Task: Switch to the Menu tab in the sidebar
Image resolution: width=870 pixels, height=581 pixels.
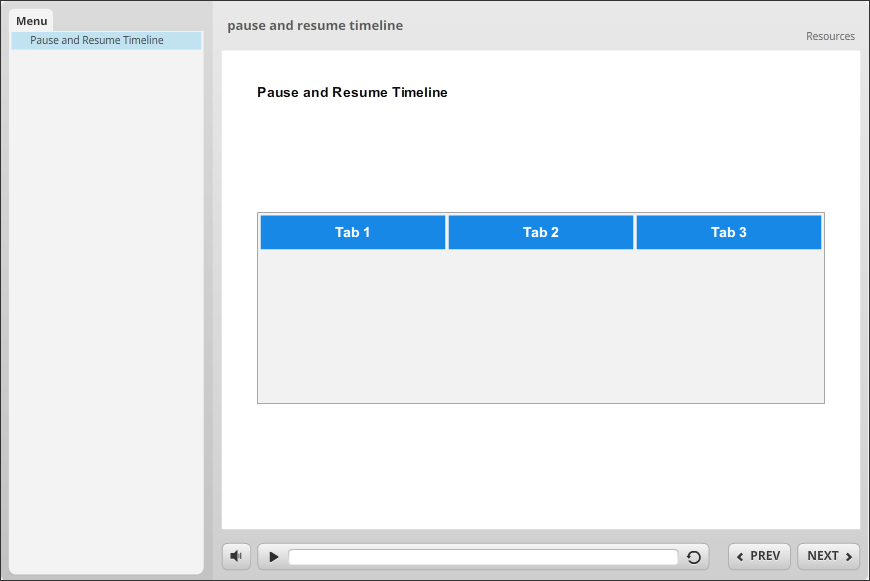Action: point(31,20)
